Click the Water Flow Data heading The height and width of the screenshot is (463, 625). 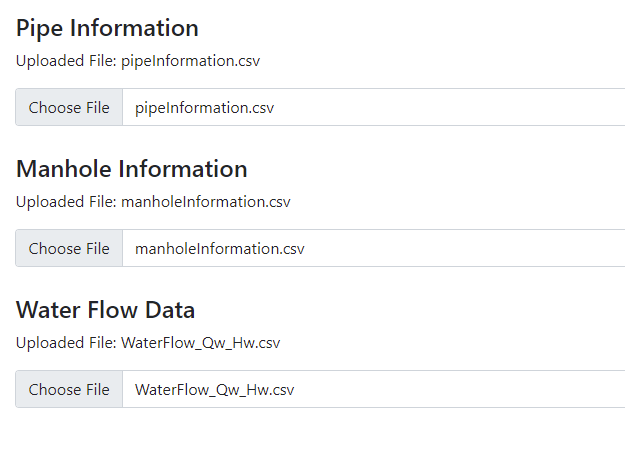point(105,310)
